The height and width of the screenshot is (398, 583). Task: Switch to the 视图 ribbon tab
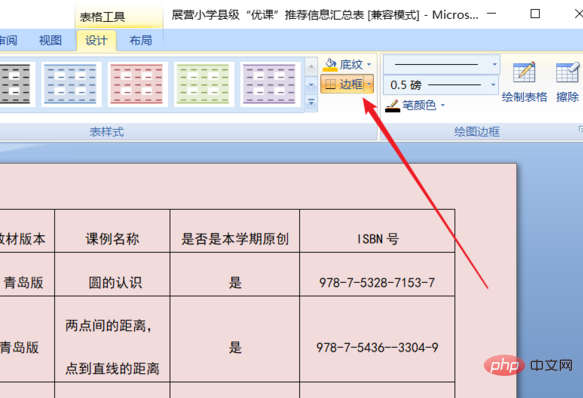51,40
